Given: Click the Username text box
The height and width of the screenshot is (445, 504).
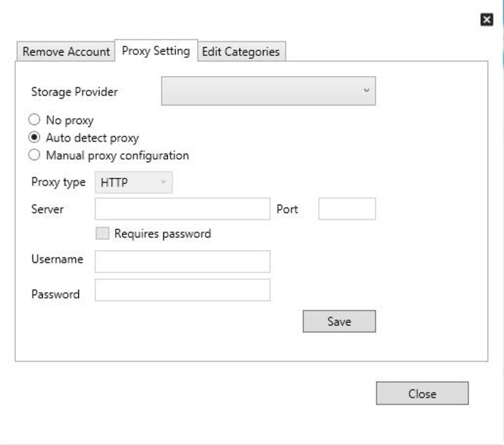Looking at the screenshot, I should 182,261.
